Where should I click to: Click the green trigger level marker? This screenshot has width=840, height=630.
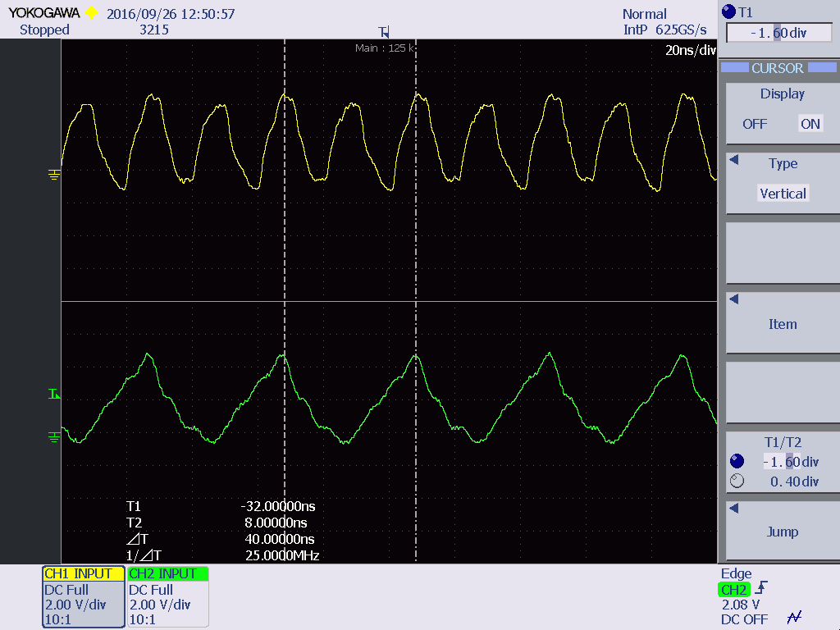pos(54,395)
